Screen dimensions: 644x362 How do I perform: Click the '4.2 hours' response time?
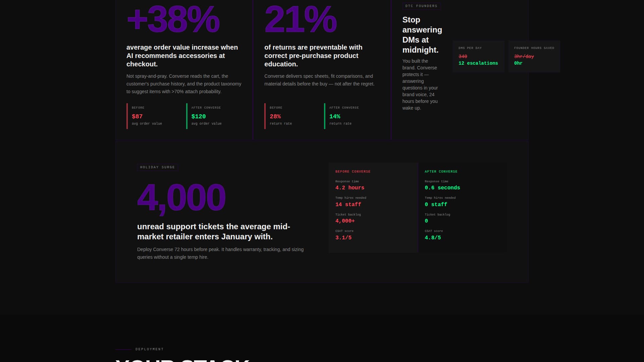pos(350,188)
